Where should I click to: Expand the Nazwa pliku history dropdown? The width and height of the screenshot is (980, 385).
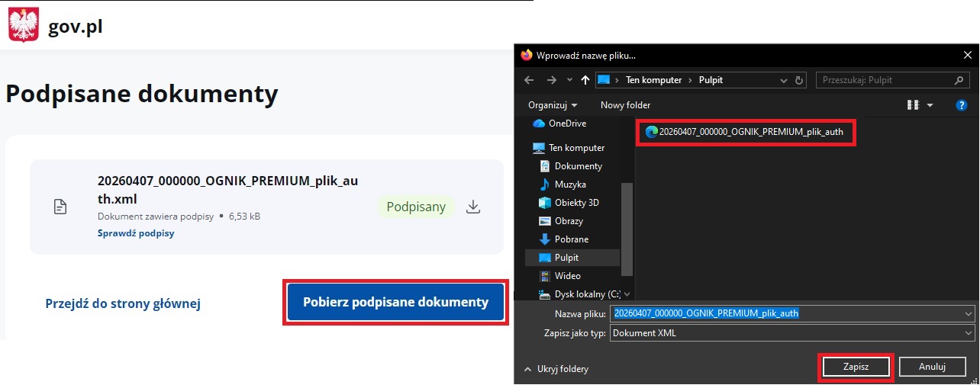click(x=969, y=313)
